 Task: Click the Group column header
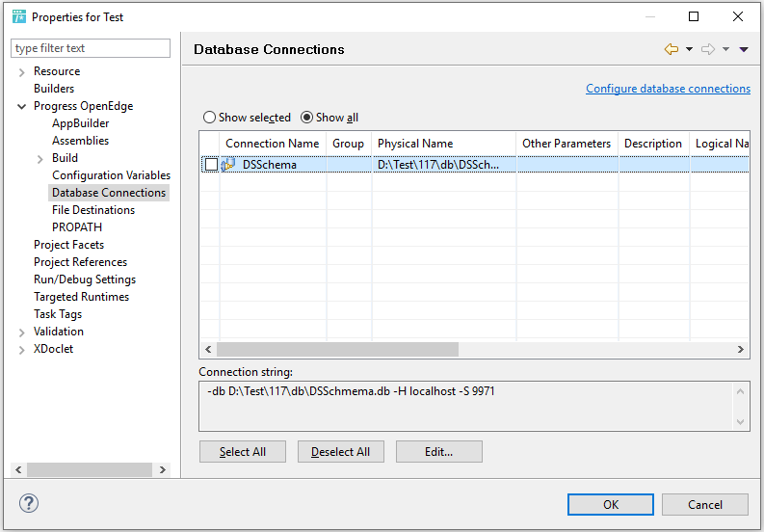pos(349,144)
